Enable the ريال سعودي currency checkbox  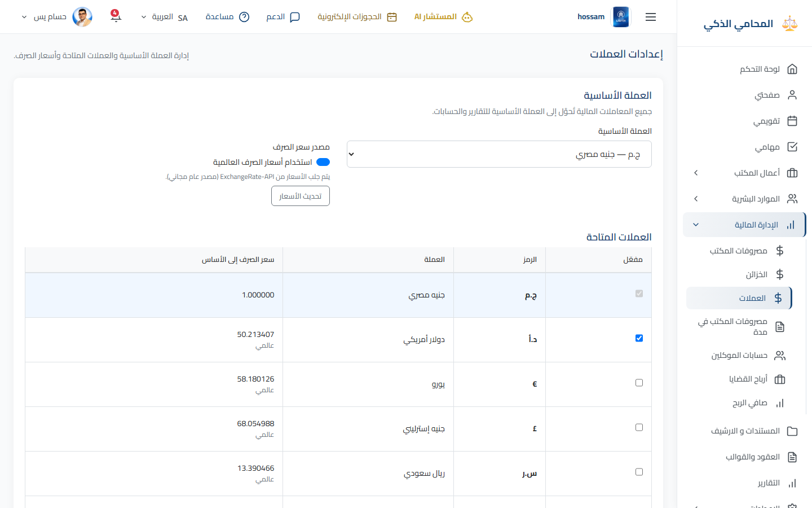click(x=639, y=472)
